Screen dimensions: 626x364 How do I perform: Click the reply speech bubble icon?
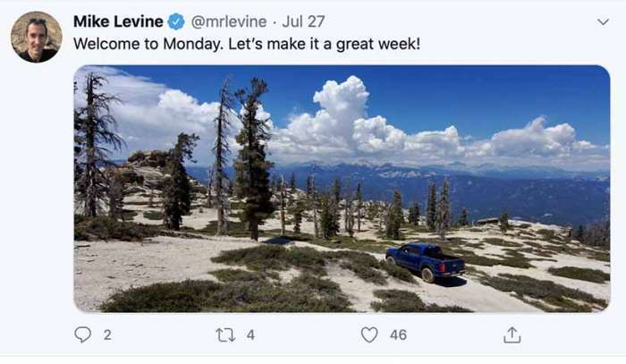[x=83, y=334]
